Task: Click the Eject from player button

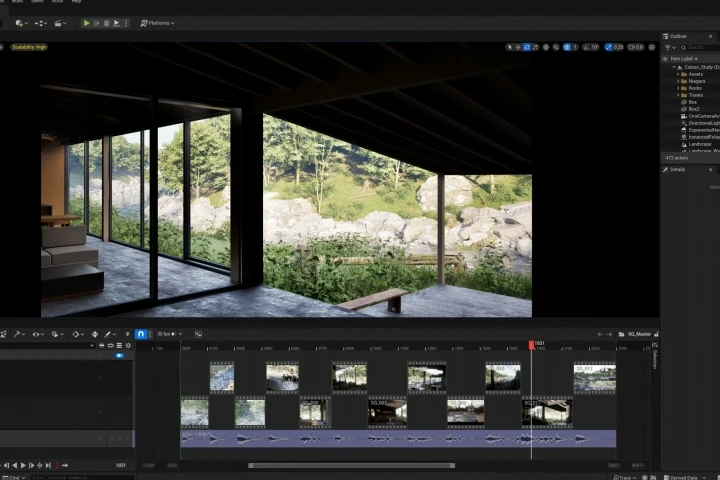Action: pos(117,23)
